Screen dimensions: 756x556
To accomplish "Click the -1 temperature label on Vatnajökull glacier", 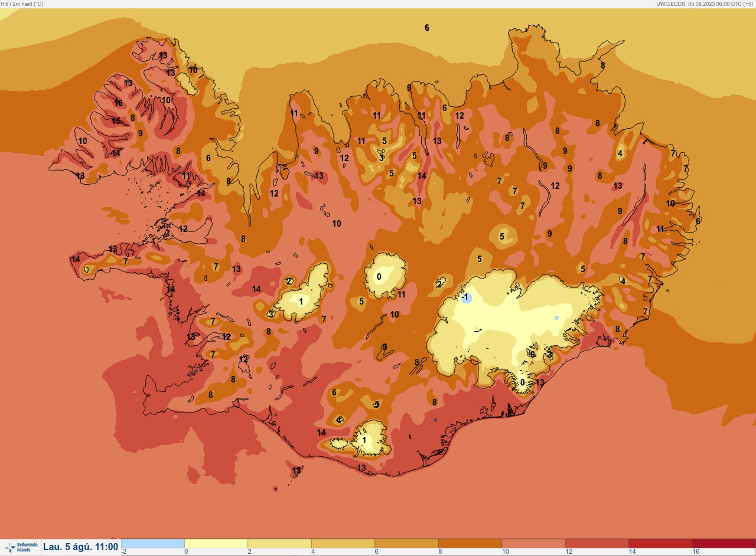I will click(465, 297).
